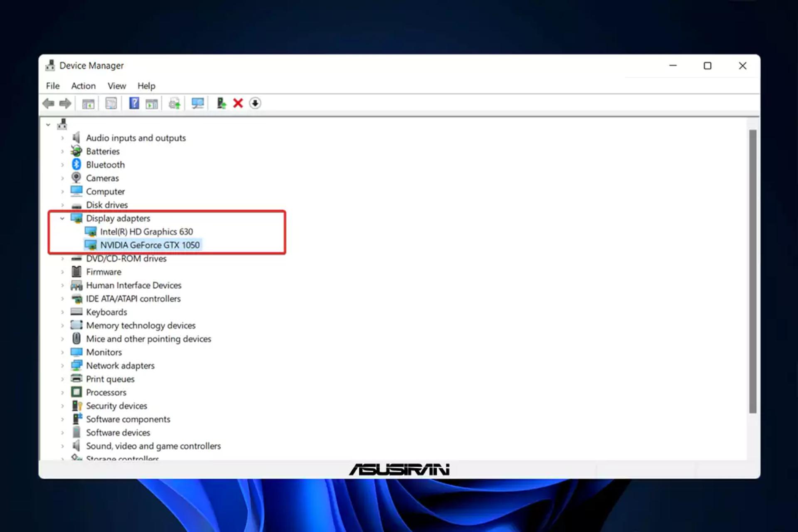Select the Sound, video and game controllers item

click(x=153, y=446)
